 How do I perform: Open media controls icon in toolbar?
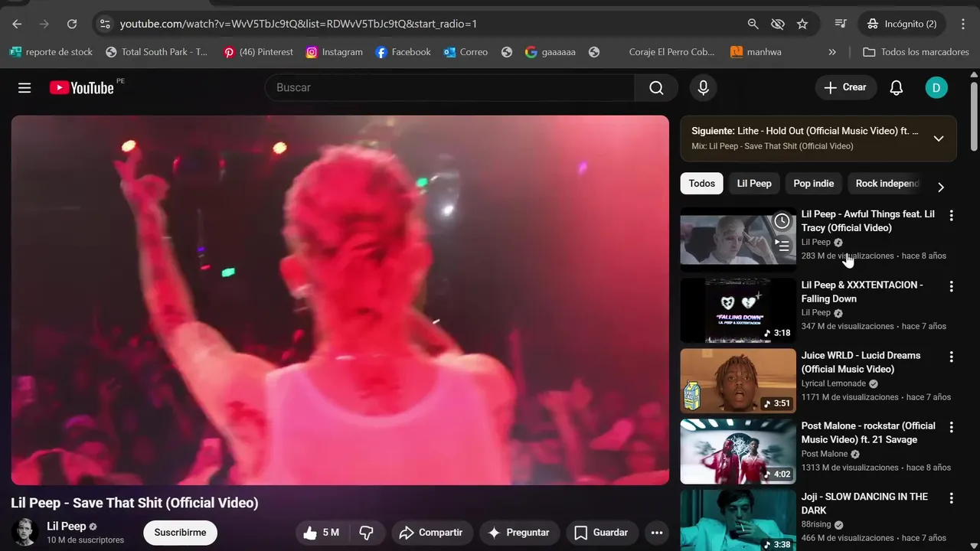pyautogui.click(x=841, y=24)
